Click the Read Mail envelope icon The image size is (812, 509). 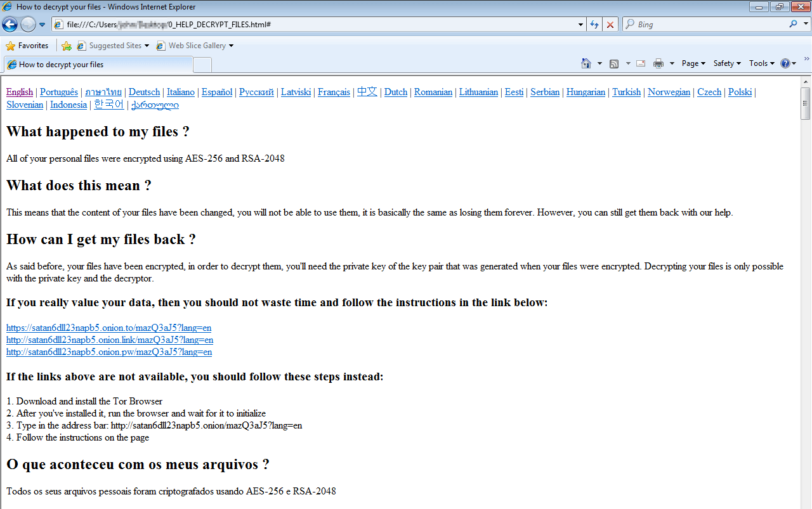641,63
